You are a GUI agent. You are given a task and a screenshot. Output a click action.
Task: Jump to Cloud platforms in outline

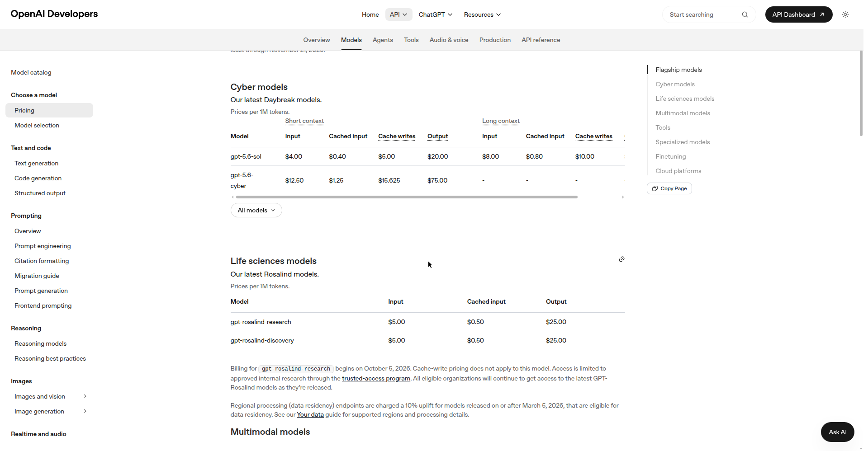click(678, 171)
